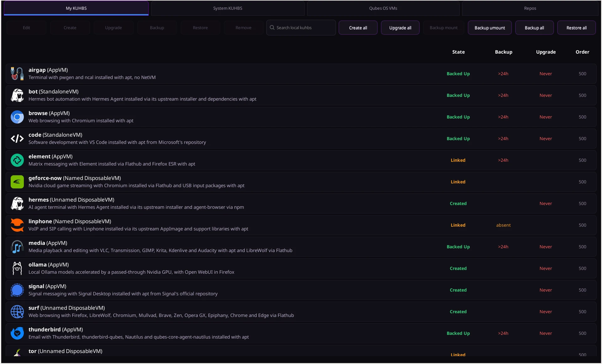Open the Repos tab
The image size is (602, 364).
pos(530,8)
